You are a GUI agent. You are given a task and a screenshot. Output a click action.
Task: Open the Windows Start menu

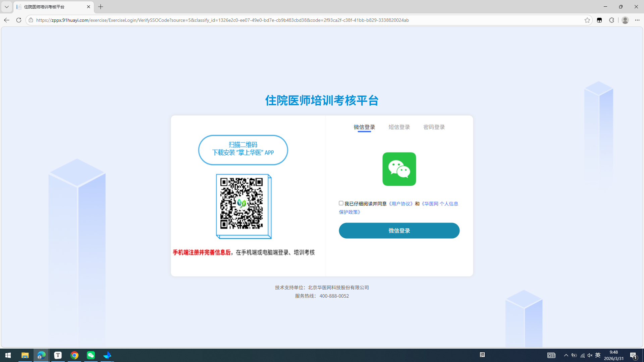tap(8, 355)
